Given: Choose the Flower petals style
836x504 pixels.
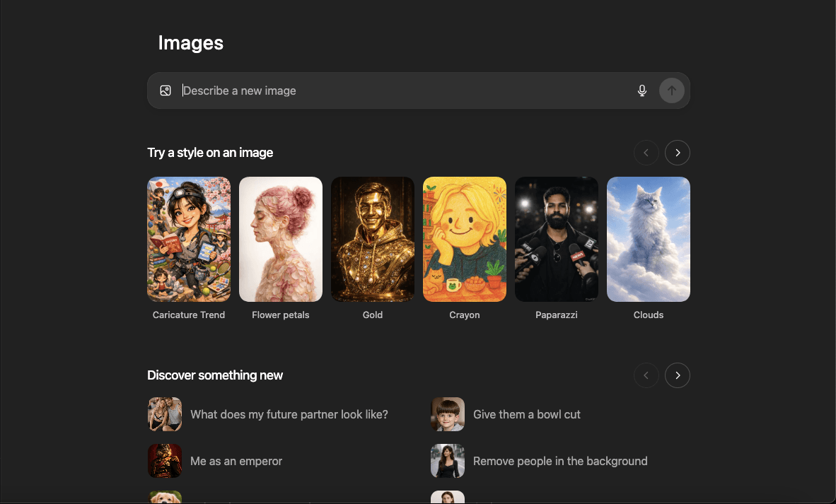Looking at the screenshot, I should point(281,239).
